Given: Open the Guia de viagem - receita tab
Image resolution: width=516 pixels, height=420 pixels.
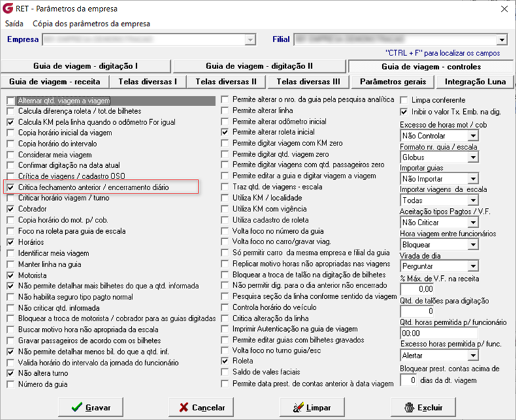Looking at the screenshot, I should click(x=55, y=82).
